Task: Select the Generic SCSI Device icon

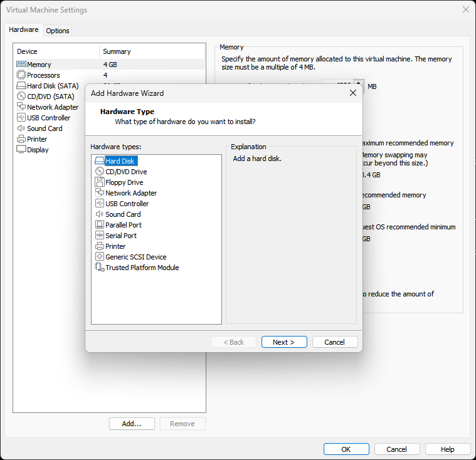Action: pos(99,257)
